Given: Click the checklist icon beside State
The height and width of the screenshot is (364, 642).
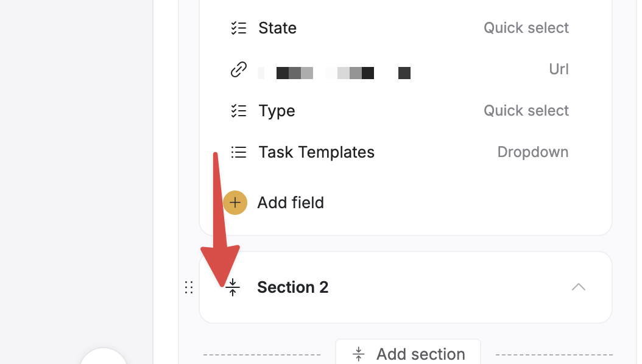Looking at the screenshot, I should click(x=238, y=28).
